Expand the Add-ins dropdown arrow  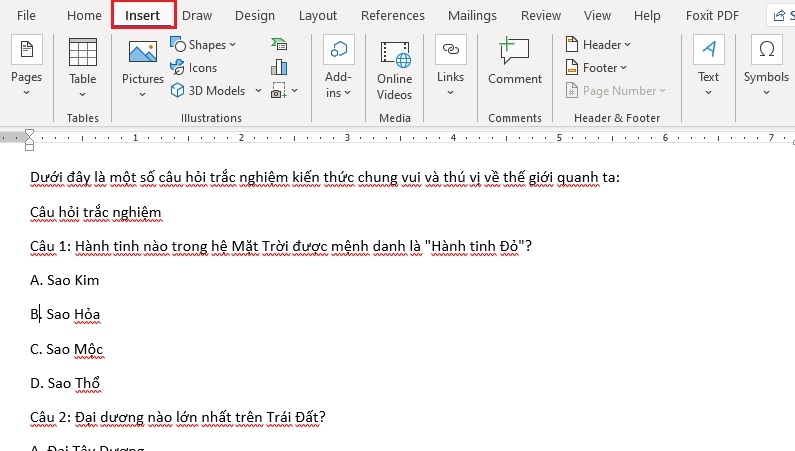(x=347, y=93)
